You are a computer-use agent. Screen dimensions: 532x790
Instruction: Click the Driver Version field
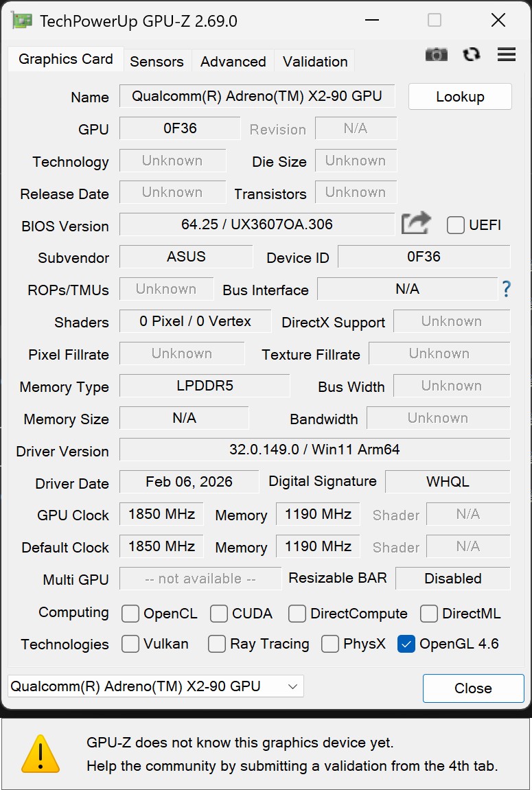[x=314, y=450]
